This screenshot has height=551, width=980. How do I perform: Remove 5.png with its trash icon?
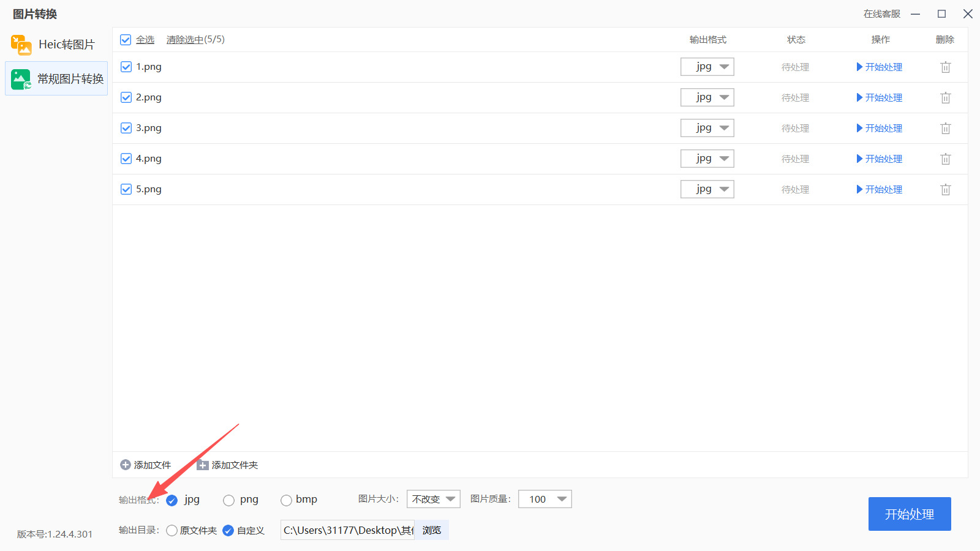tap(946, 190)
